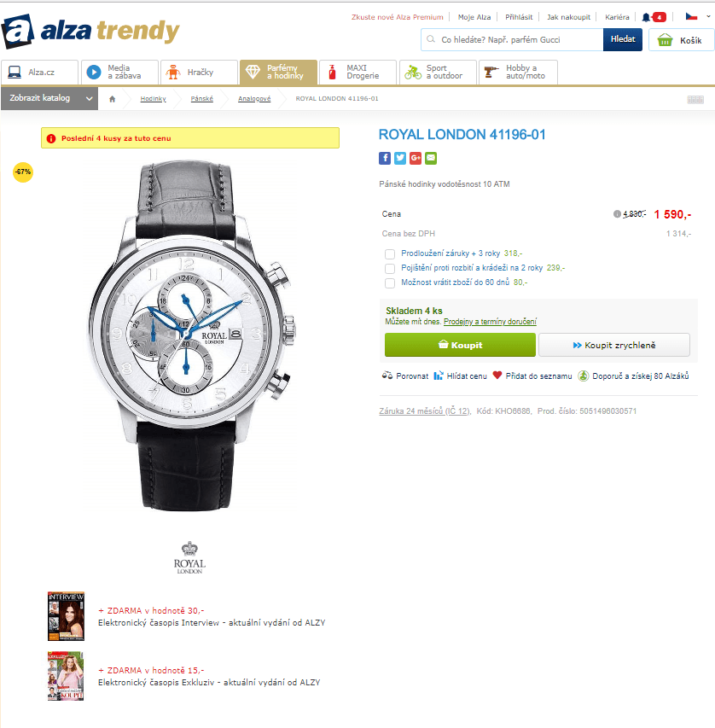This screenshot has width=715, height=728.
Task: Click the Google Plus share icon
Action: click(x=415, y=159)
